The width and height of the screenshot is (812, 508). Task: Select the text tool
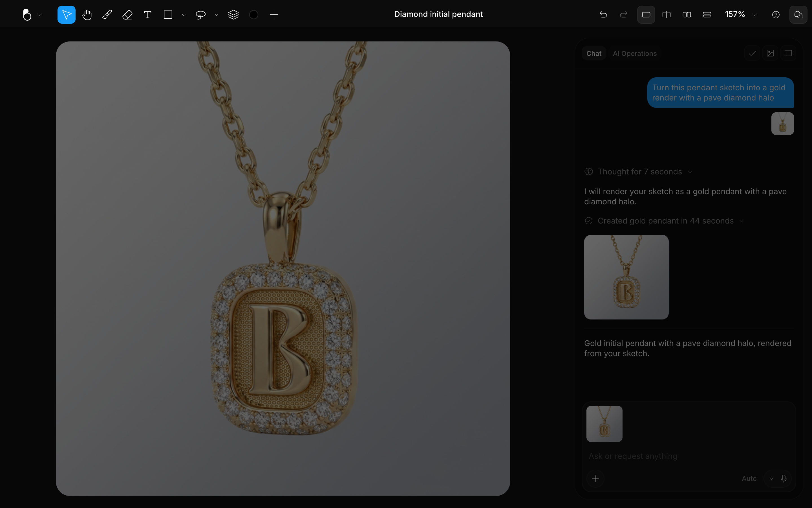tap(148, 14)
